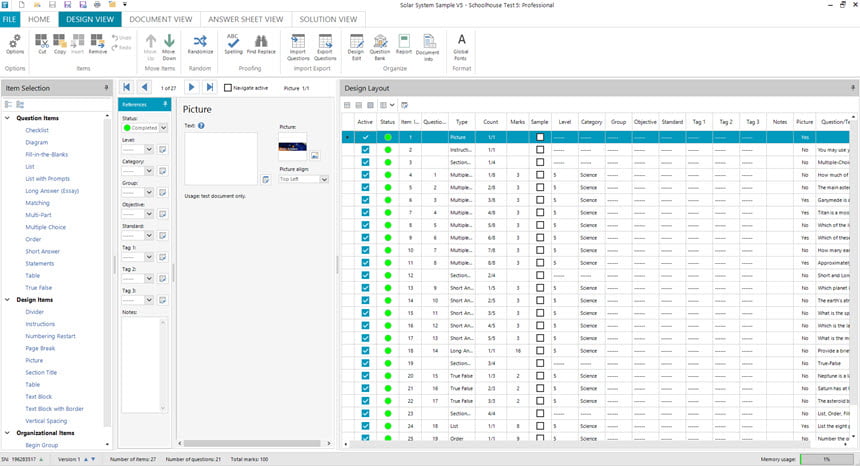
Task: Switch to ANSWER SHEET VIEW tab
Action: pyautogui.click(x=246, y=19)
